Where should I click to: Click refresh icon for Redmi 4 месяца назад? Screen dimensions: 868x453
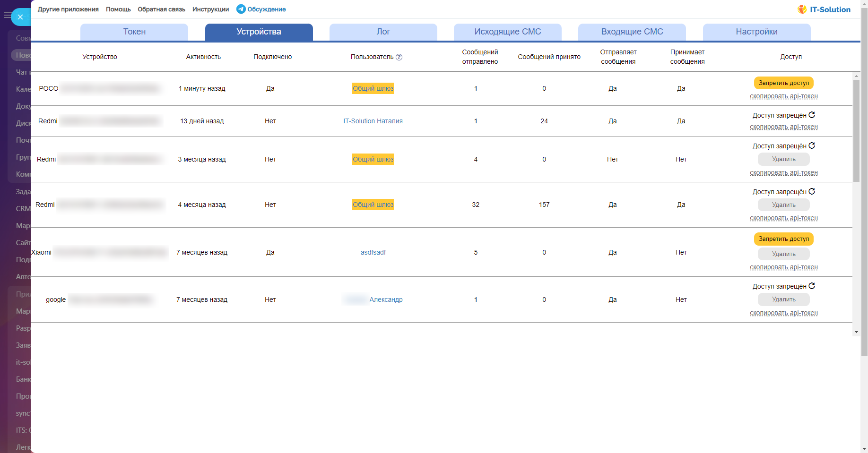point(812,191)
